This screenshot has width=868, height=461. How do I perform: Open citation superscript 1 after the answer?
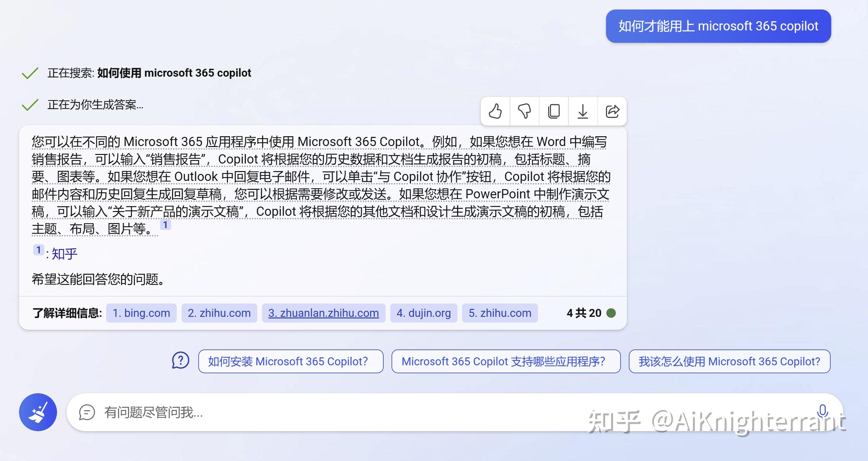coord(165,225)
